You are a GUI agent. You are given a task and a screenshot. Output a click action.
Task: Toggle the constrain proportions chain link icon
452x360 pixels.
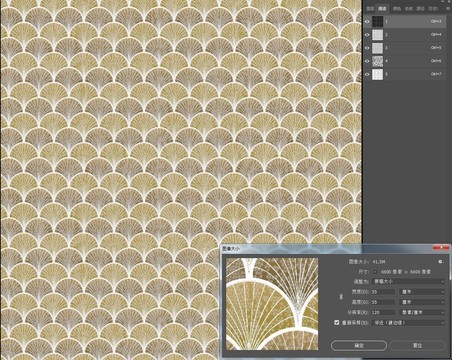click(341, 297)
